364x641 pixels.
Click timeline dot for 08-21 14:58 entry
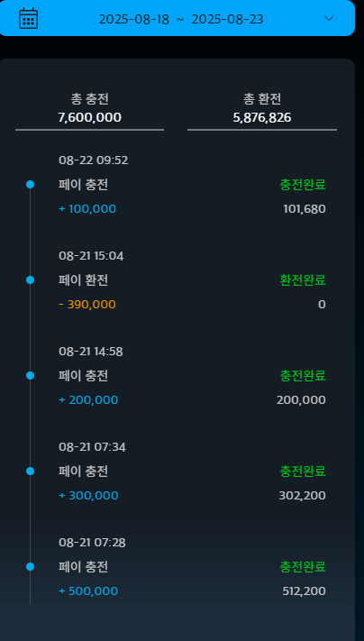[30, 376]
